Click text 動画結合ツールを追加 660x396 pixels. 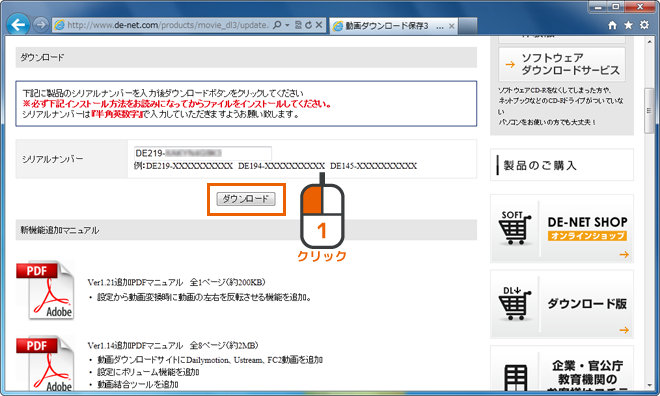click(x=138, y=384)
